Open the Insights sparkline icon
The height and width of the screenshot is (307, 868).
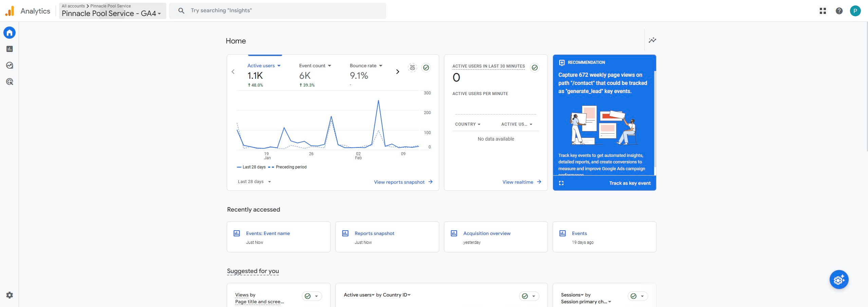point(652,40)
